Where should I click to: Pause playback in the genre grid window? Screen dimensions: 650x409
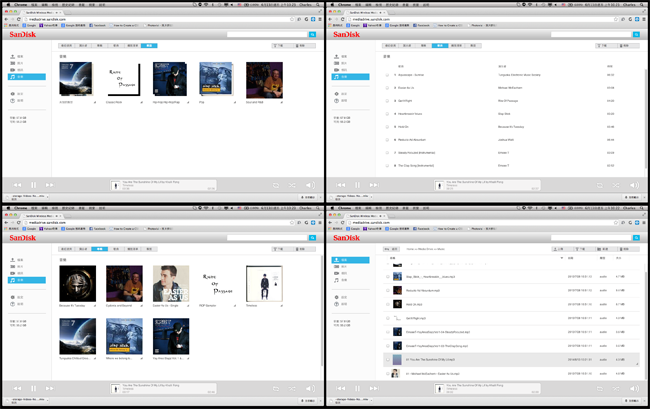pyautogui.click(x=33, y=185)
